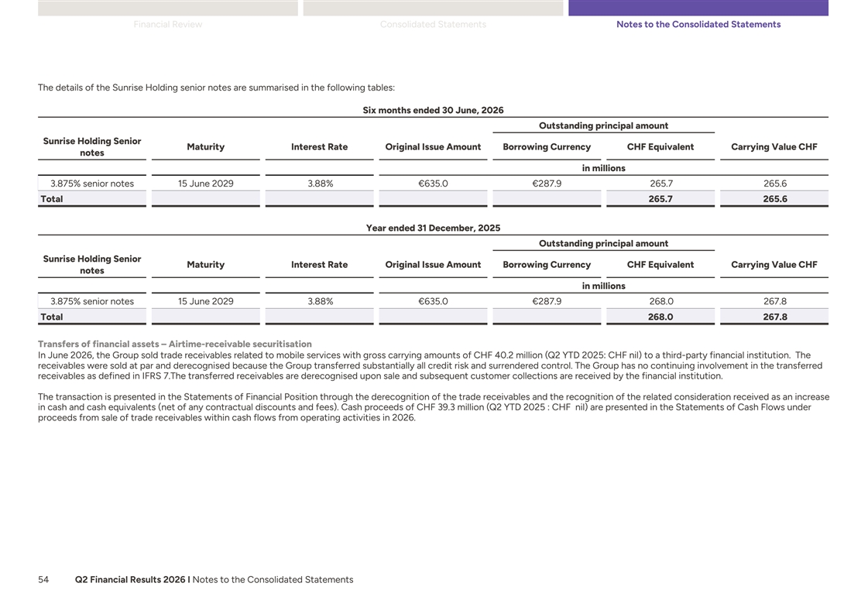
Task: Select the 268.0 bold total in 2025 table
Action: click(660, 317)
